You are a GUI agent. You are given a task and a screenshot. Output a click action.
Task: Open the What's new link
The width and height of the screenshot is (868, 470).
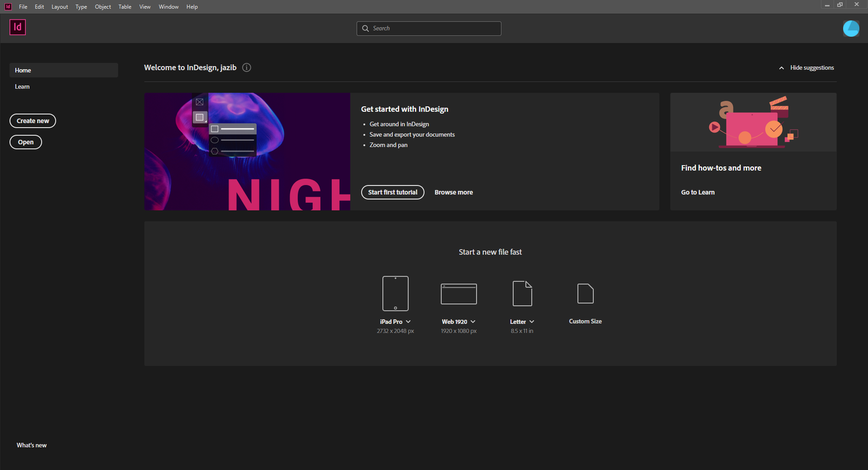(x=31, y=445)
